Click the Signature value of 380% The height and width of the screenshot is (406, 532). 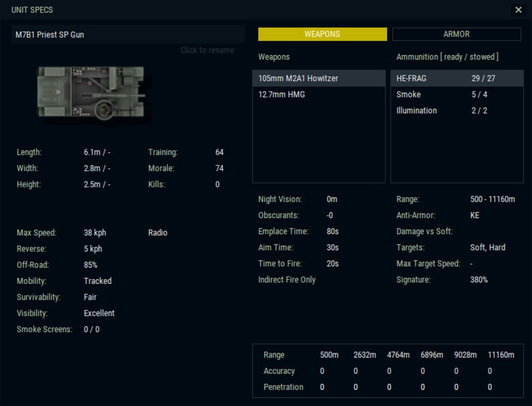pos(481,280)
